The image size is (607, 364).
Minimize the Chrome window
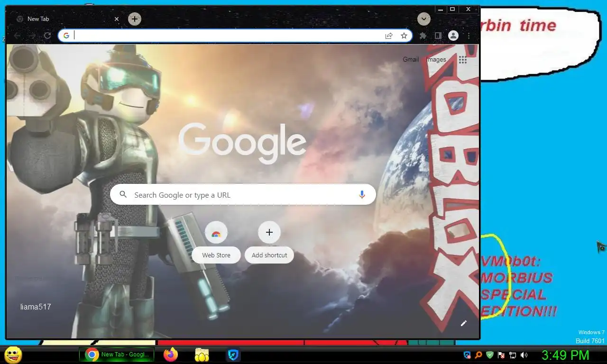coord(441,9)
